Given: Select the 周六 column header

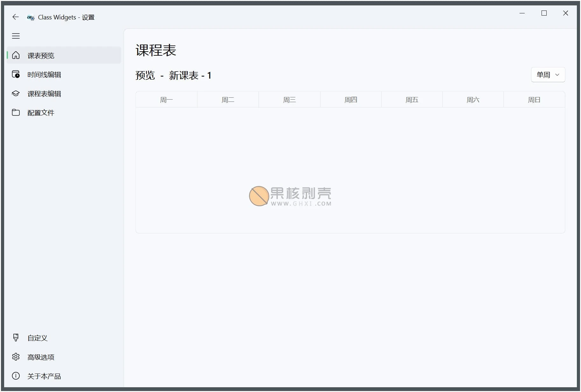Looking at the screenshot, I should pos(473,100).
